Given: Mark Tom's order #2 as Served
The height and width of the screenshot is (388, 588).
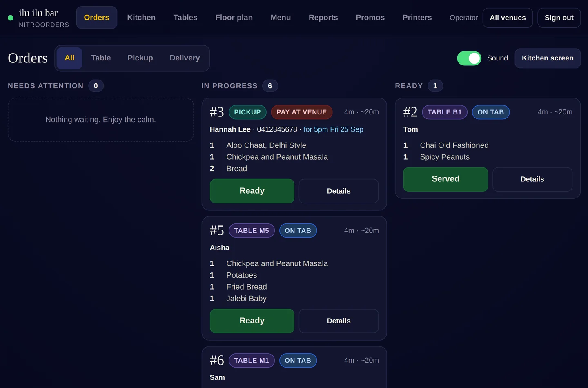Looking at the screenshot, I should coord(445,179).
